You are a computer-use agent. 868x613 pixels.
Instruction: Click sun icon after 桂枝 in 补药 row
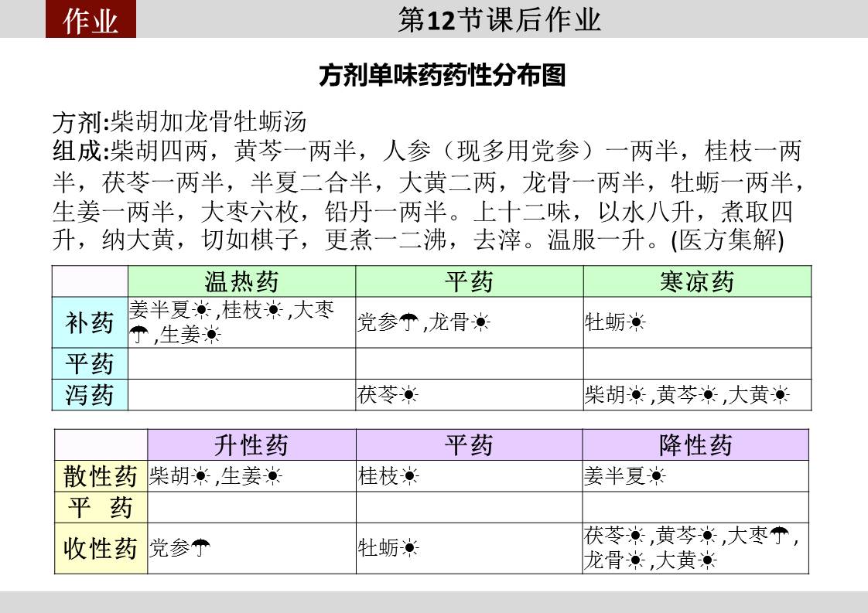[x=273, y=310]
